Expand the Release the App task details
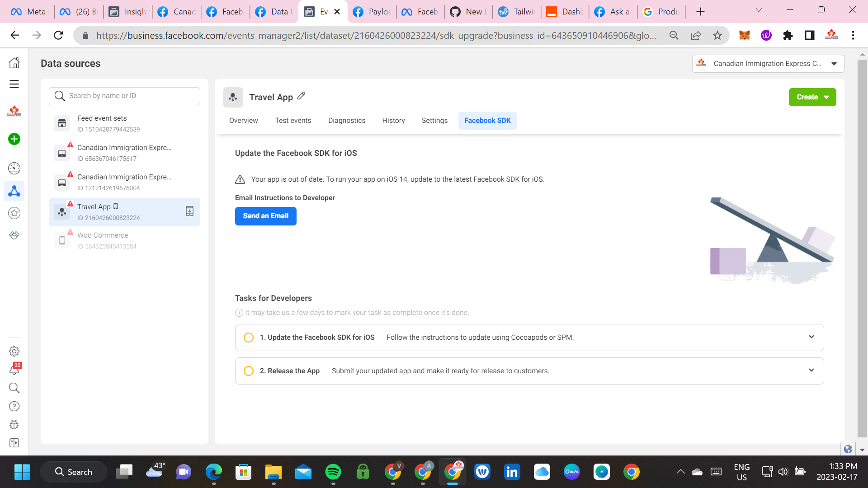The image size is (868, 488). pos(811,371)
